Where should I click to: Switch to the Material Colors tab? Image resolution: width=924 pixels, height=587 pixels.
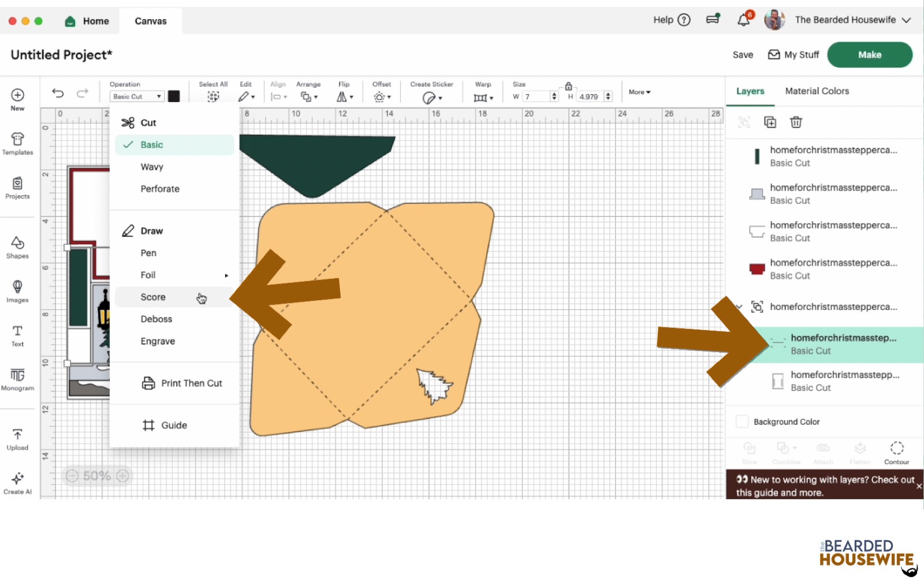tap(817, 91)
